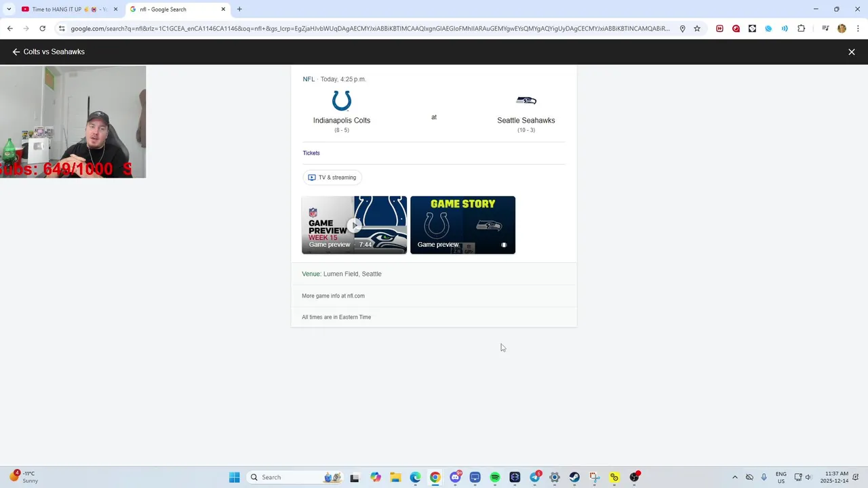Open Indianapolis Colts team name
This screenshot has height=488, width=868.
coord(342,121)
